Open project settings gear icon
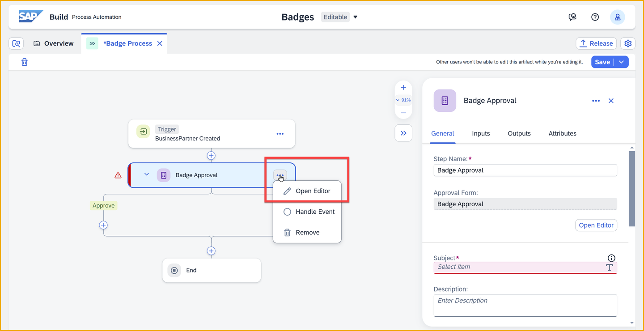The height and width of the screenshot is (331, 644). click(628, 43)
